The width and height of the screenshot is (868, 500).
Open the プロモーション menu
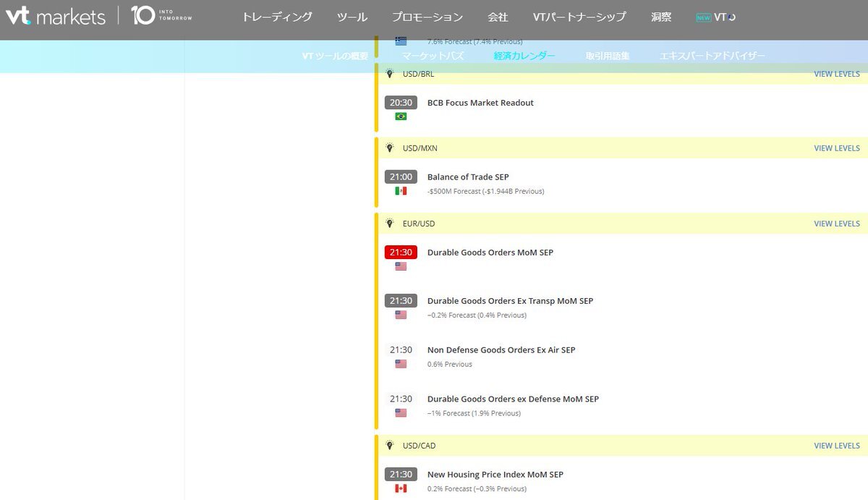point(427,17)
